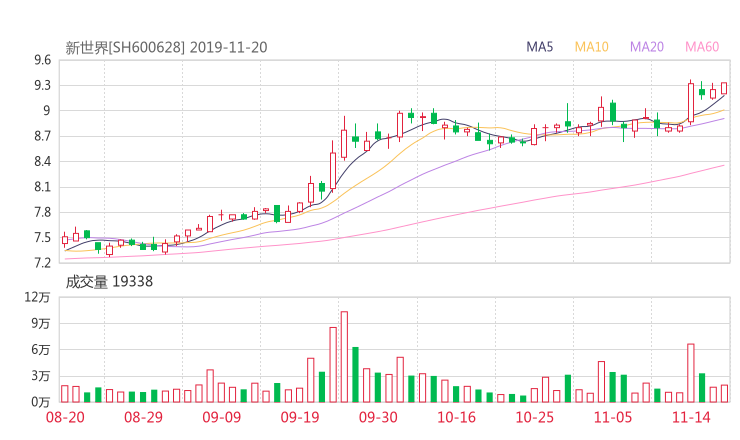
Task: Click the 6万 volume axis label
Action: click(x=41, y=350)
